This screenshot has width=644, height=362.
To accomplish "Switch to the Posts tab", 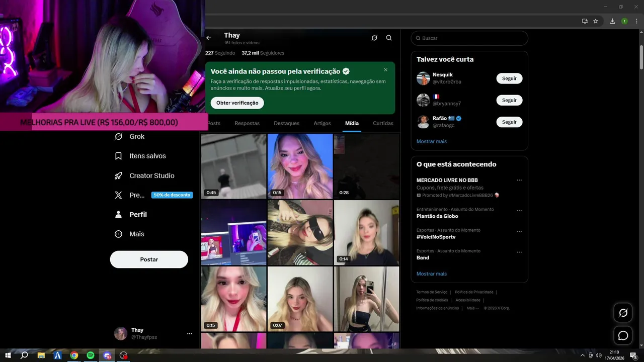I will (x=213, y=123).
